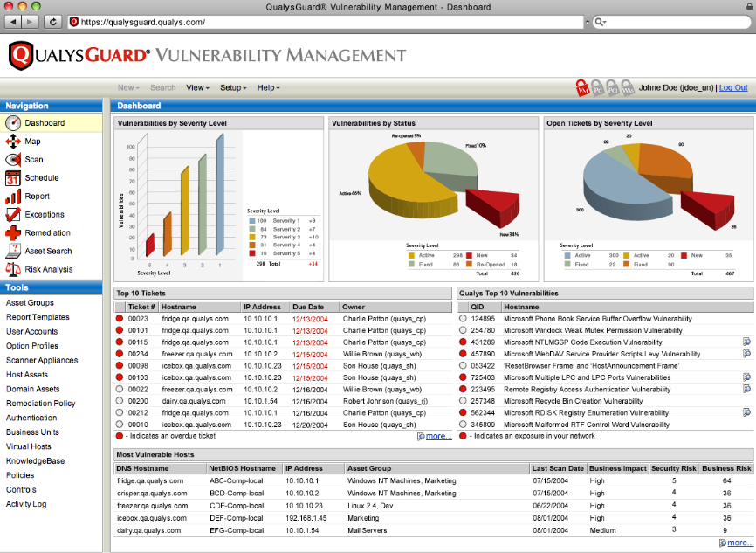Screen dimensions: 756x553
Task: Expand the Setup dropdown
Action: tap(233, 87)
